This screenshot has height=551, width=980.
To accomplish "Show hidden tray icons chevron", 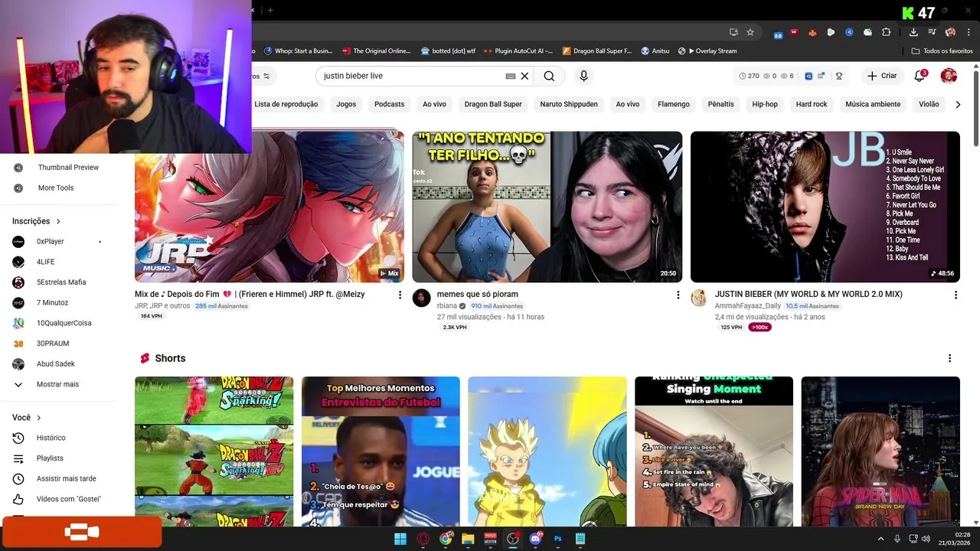I will pos(880,539).
